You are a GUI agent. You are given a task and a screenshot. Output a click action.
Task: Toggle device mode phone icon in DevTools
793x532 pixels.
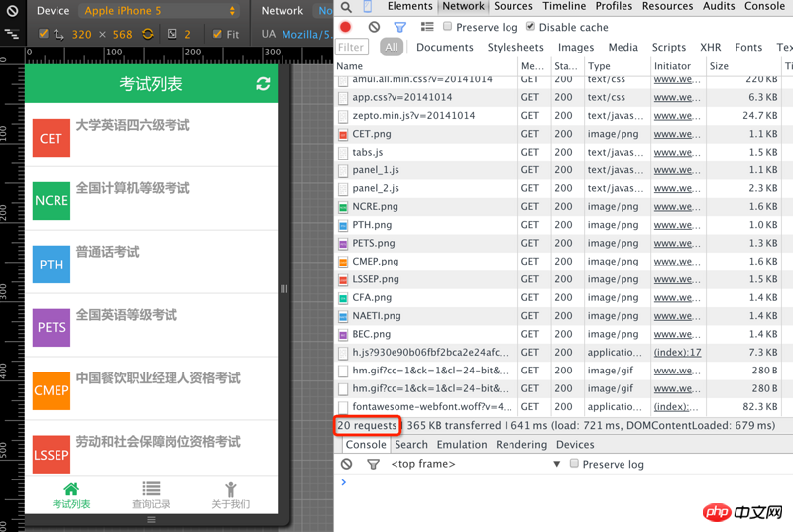368,6
